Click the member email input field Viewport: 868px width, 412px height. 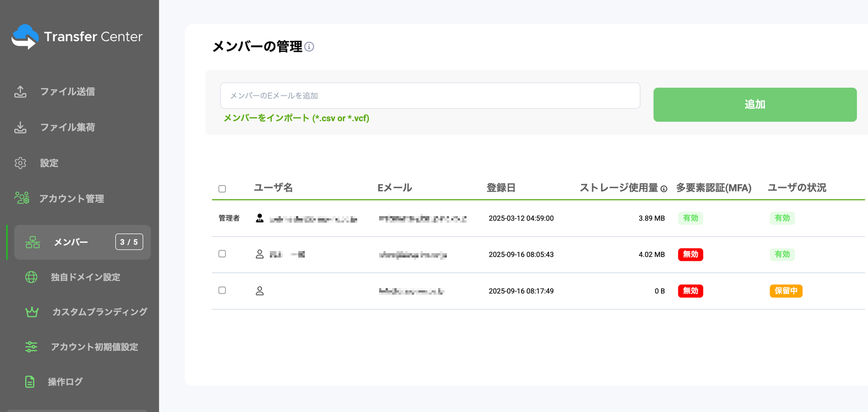[x=430, y=95]
